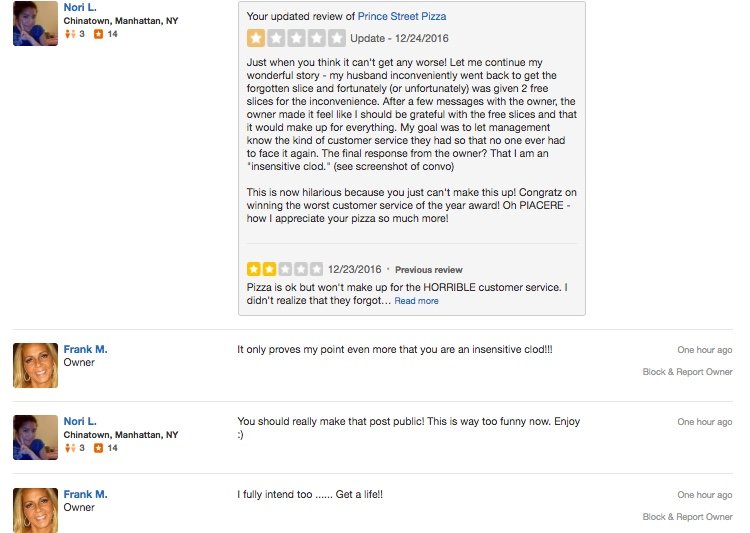This screenshot has height=533, width=750.
Task: Open Nori L.'s avatar beside the updated review
Action: 35,23
